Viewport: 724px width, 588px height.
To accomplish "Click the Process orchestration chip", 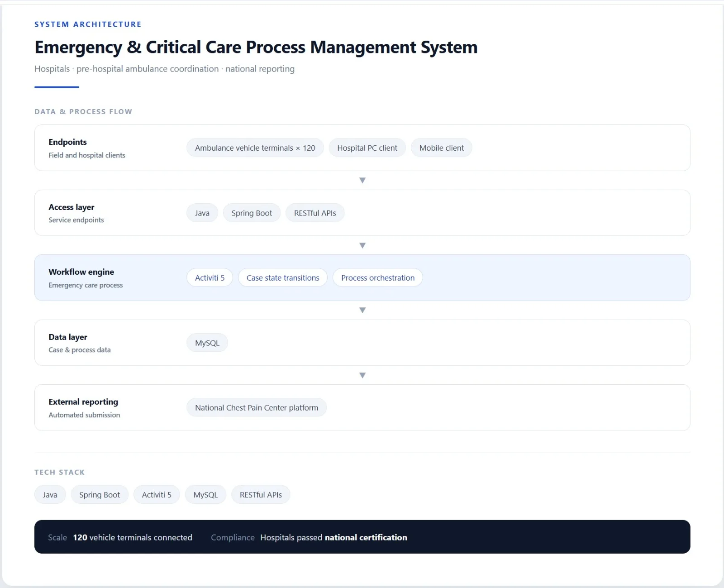I will [378, 278].
